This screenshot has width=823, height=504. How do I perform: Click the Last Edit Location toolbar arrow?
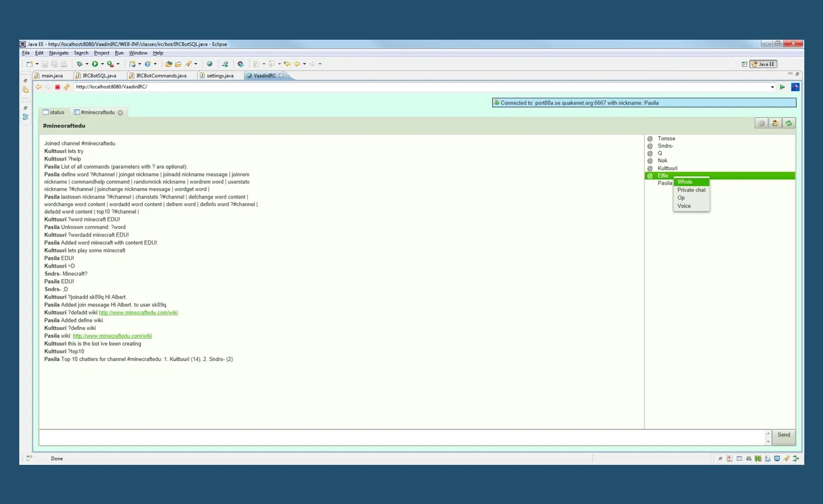tap(287, 64)
